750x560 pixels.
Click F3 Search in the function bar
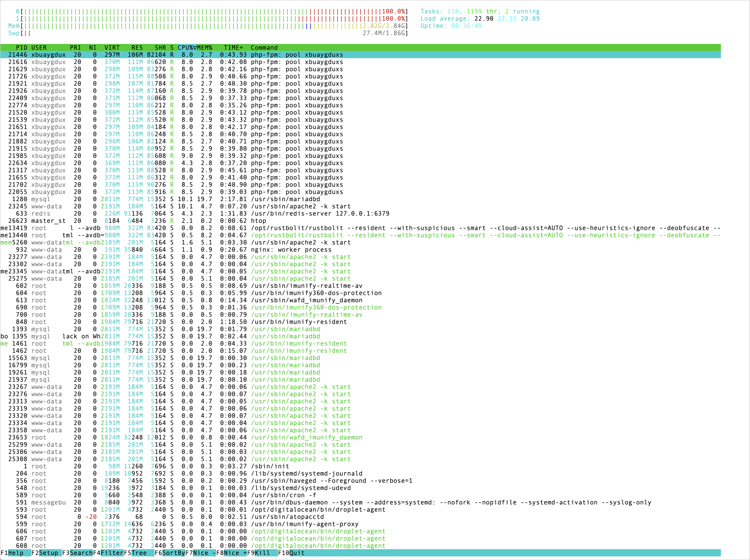pyautogui.click(x=77, y=553)
